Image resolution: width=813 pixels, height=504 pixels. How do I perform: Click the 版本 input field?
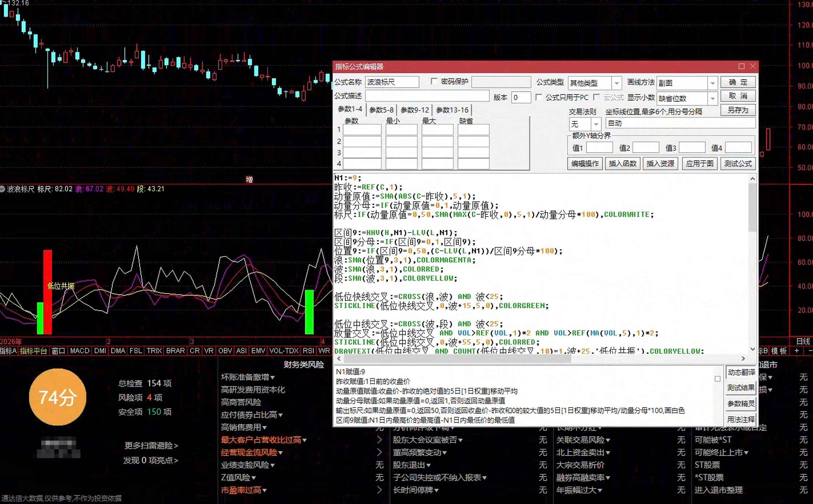521,97
